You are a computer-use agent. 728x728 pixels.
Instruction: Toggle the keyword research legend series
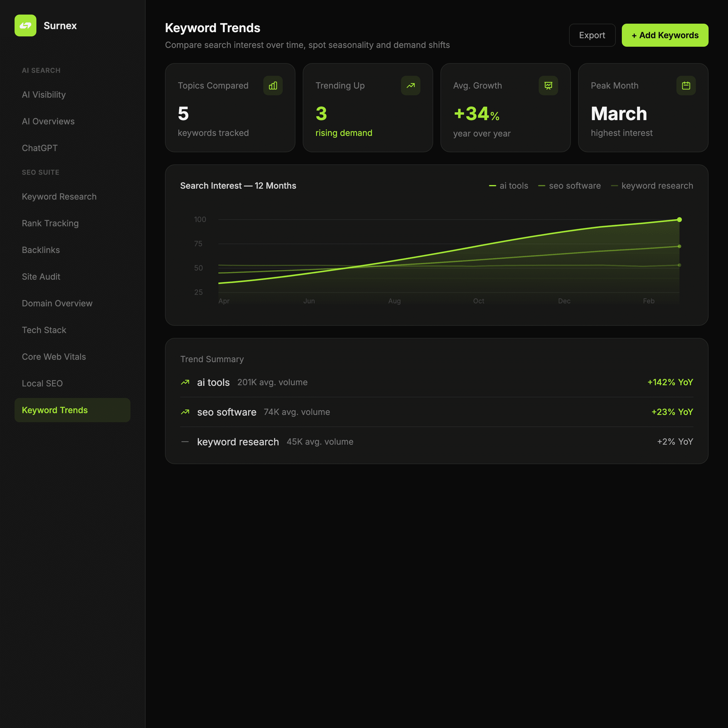point(652,186)
